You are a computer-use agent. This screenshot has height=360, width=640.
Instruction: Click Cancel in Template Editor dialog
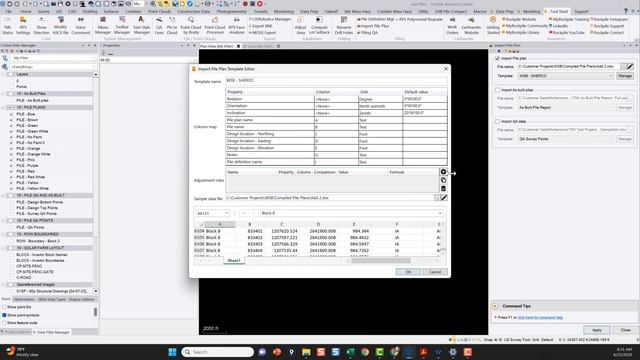click(x=435, y=272)
